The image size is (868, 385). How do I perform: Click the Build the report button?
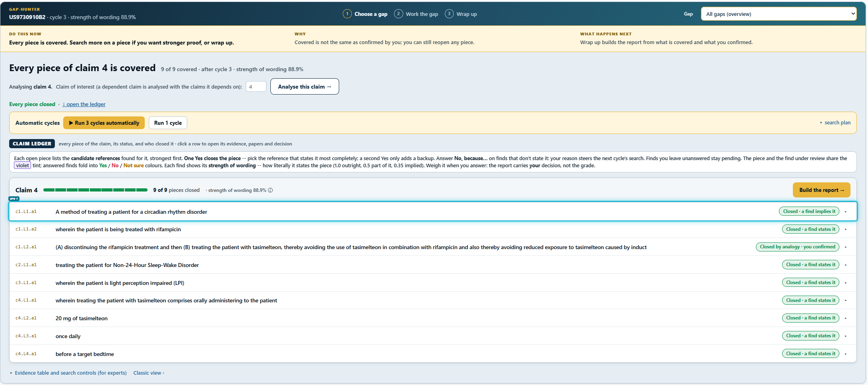pos(821,190)
